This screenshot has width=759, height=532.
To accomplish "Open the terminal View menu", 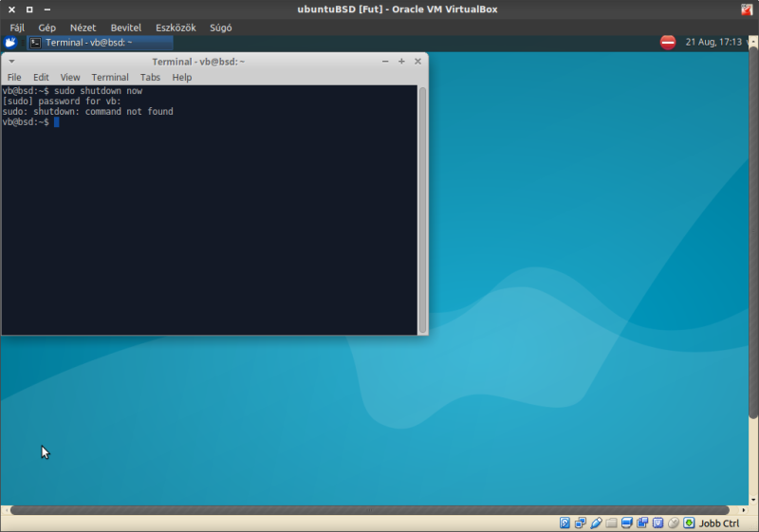I will tap(69, 78).
